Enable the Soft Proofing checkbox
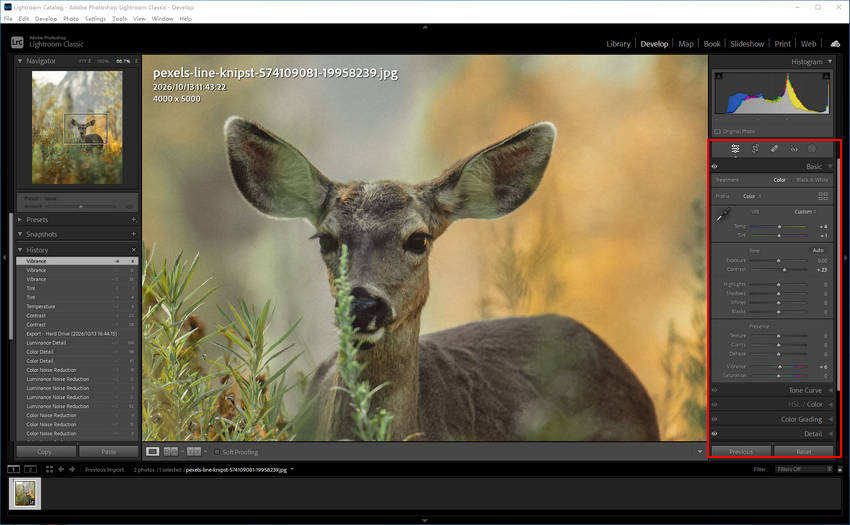Image resolution: width=850 pixels, height=525 pixels. coord(217,452)
